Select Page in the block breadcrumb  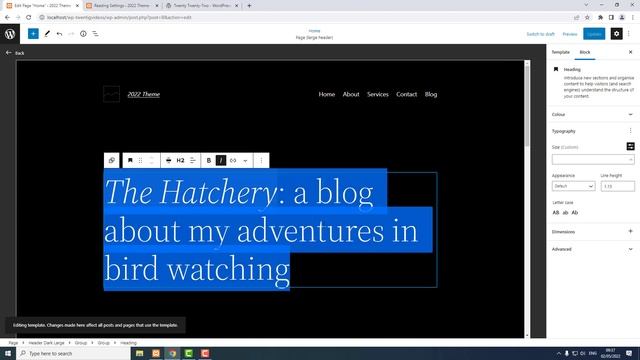click(13, 343)
